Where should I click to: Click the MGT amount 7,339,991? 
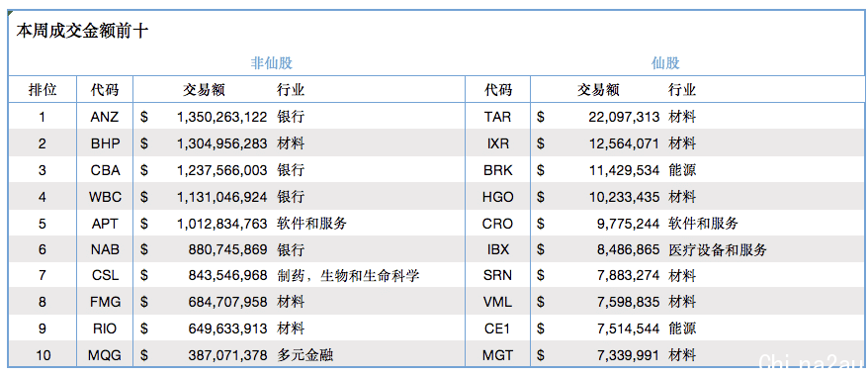629,355
